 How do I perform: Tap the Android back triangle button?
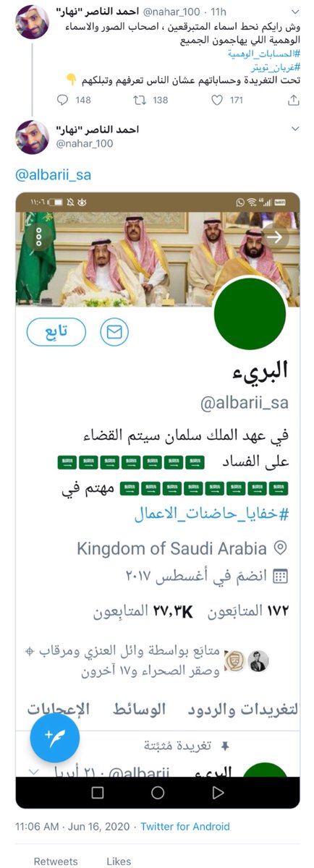pyautogui.click(x=218, y=793)
